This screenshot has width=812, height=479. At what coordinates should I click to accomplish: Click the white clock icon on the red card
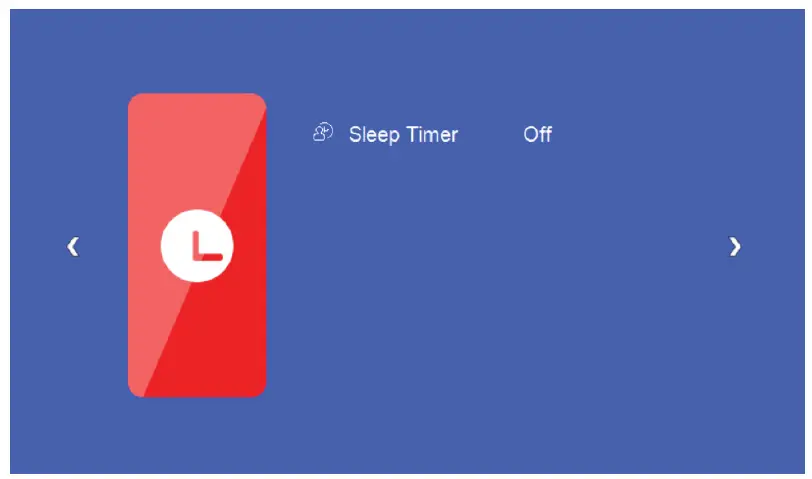click(197, 245)
